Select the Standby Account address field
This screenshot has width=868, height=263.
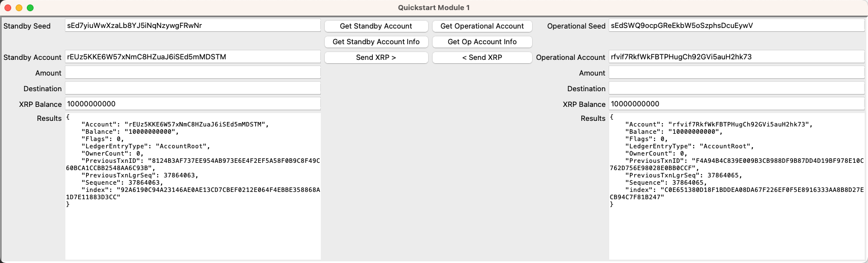pos(192,57)
